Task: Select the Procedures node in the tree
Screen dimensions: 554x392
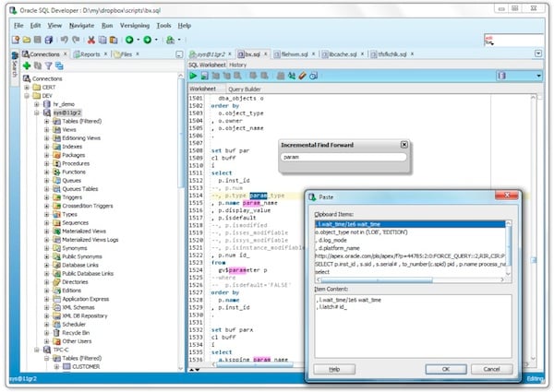Action: click(75, 163)
